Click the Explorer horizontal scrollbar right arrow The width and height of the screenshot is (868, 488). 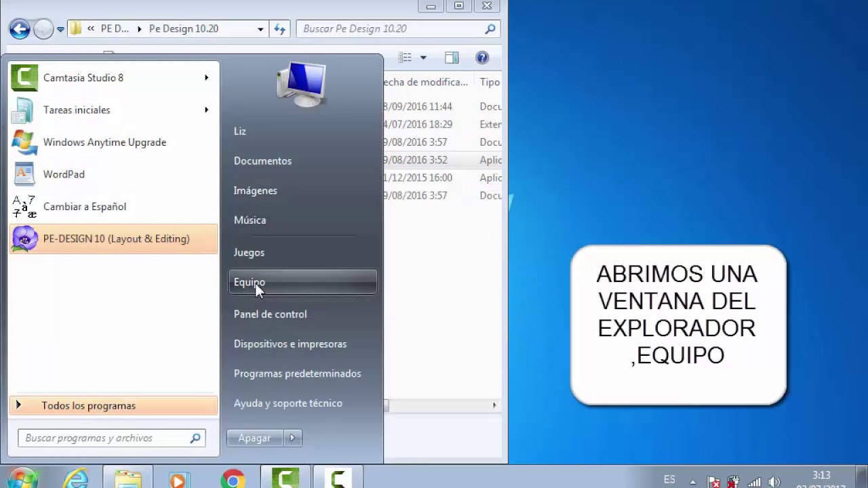click(x=494, y=405)
